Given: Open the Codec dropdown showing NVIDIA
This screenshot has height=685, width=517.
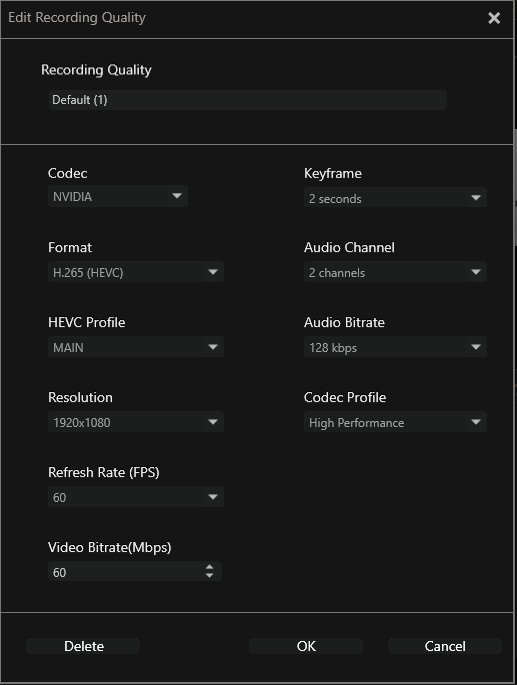Looking at the screenshot, I should 118,196.
